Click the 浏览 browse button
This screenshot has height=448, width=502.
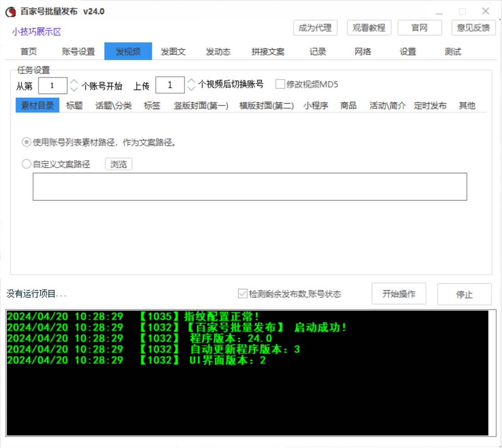pos(119,164)
